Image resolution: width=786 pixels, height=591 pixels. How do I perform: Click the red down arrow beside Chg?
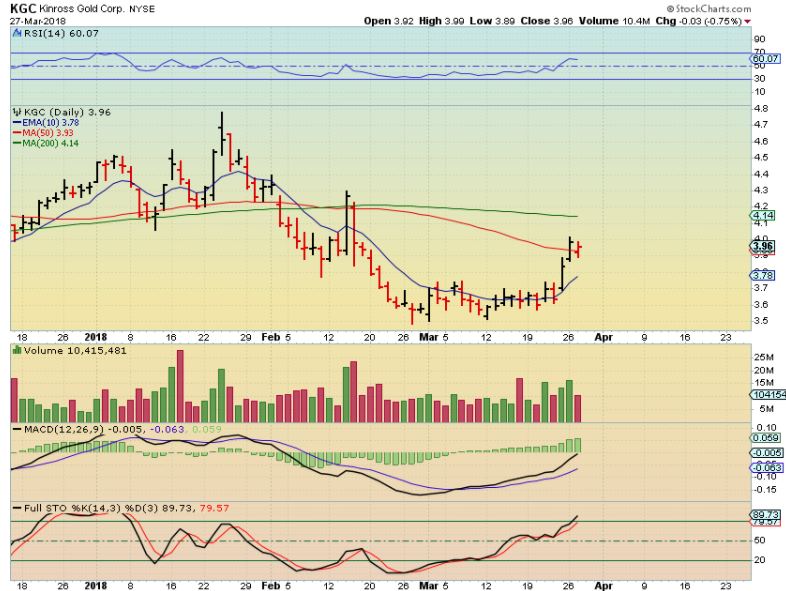click(x=747, y=22)
